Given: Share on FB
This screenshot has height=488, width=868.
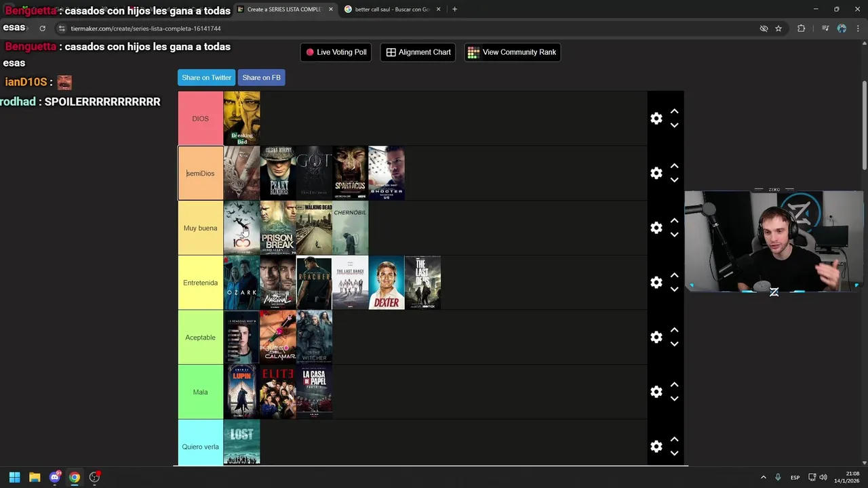Looking at the screenshot, I should pyautogui.click(x=261, y=77).
